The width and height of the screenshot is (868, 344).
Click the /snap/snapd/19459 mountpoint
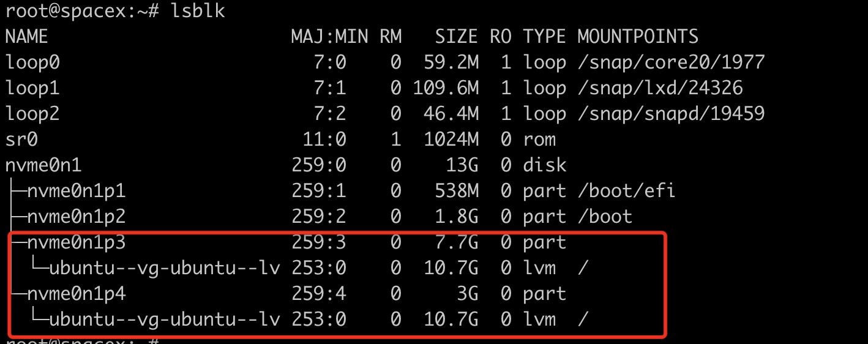coord(671,114)
